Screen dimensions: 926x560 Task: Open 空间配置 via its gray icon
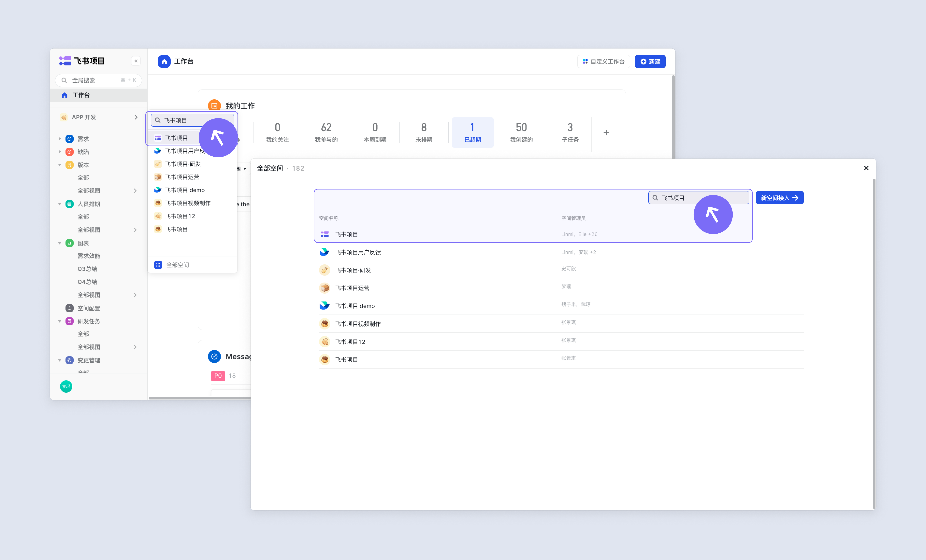click(70, 308)
